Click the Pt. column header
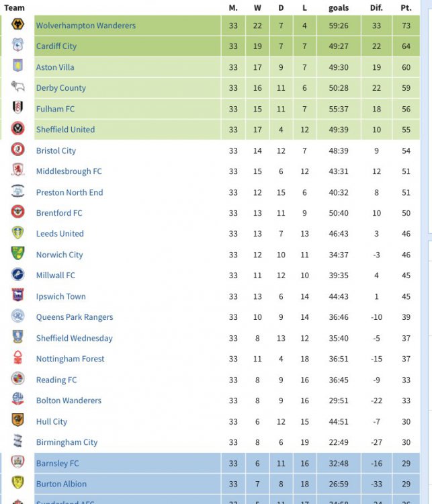This screenshot has height=504, width=432. [x=406, y=8]
